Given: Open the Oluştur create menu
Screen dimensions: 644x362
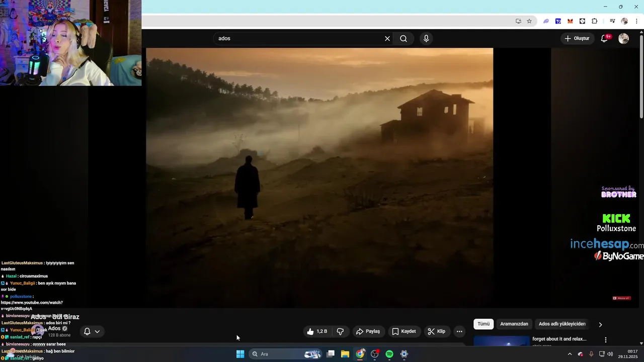Looking at the screenshot, I should click(x=577, y=39).
